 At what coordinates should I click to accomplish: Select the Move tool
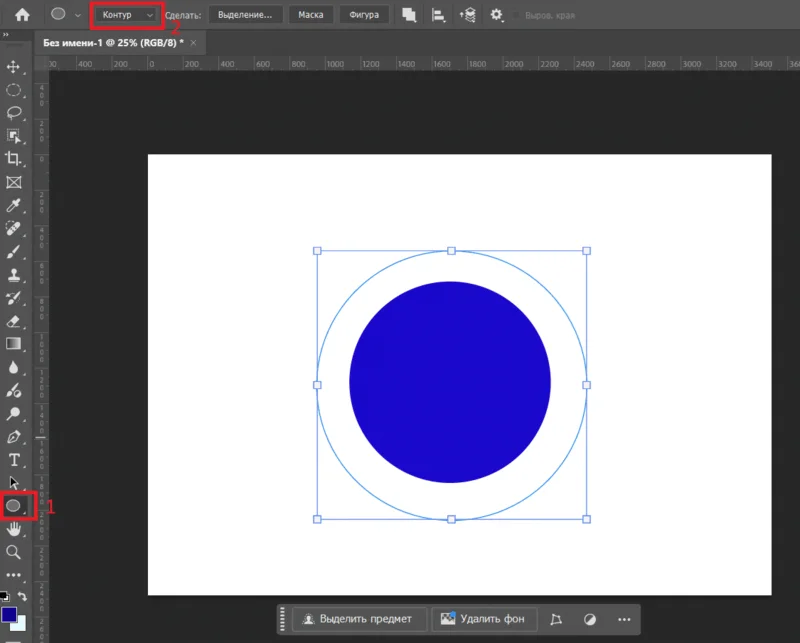pyautogui.click(x=14, y=67)
